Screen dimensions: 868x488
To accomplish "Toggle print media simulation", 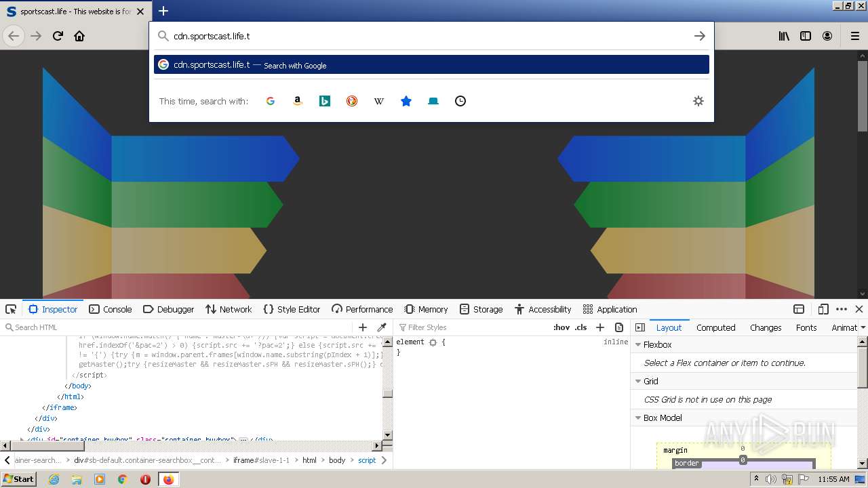I will click(618, 327).
